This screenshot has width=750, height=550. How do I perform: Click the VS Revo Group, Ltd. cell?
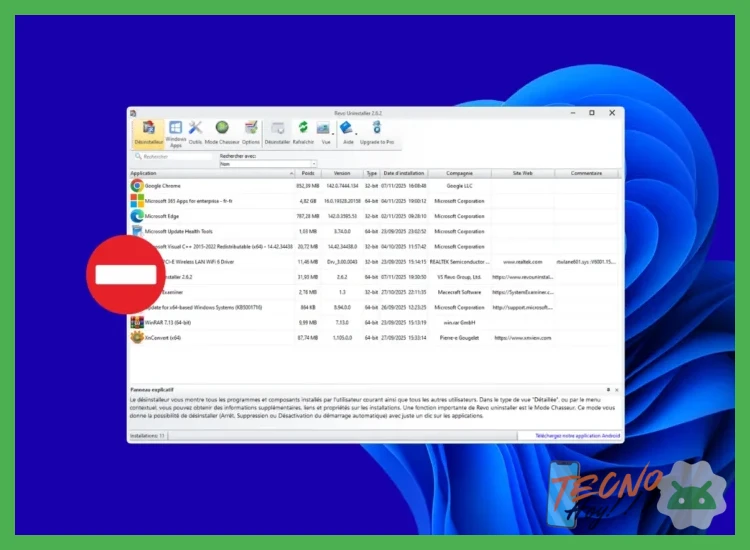click(x=459, y=277)
